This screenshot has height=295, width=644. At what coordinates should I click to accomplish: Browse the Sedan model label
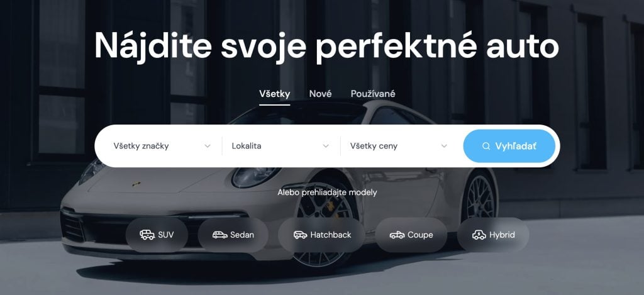242,235
